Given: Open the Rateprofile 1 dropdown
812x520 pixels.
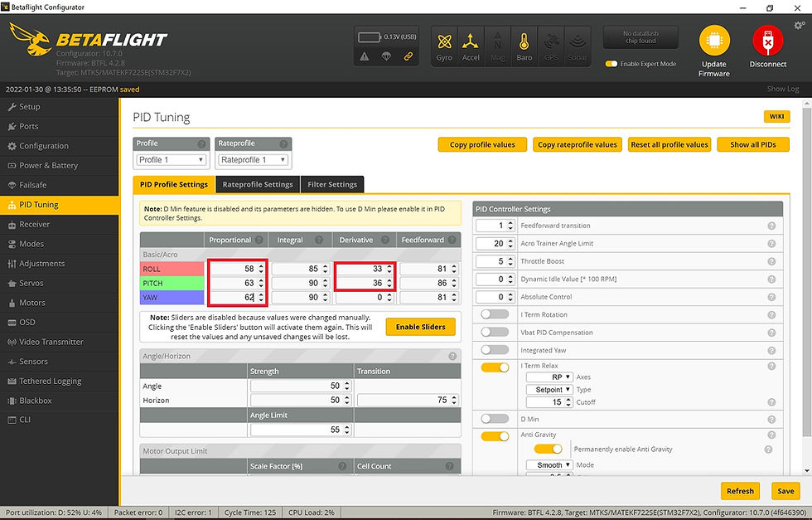Looking at the screenshot, I should pos(253,160).
